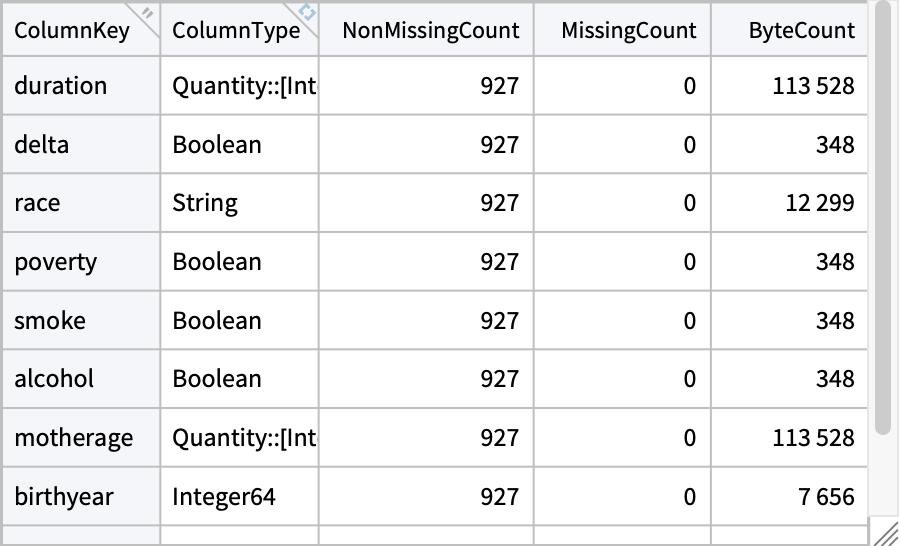
Task: Click the NonMissingCount column header
Action: (430, 30)
